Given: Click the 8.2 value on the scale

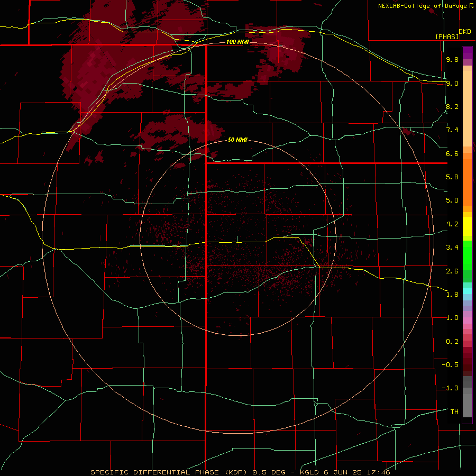Looking at the screenshot, I should (452, 106).
